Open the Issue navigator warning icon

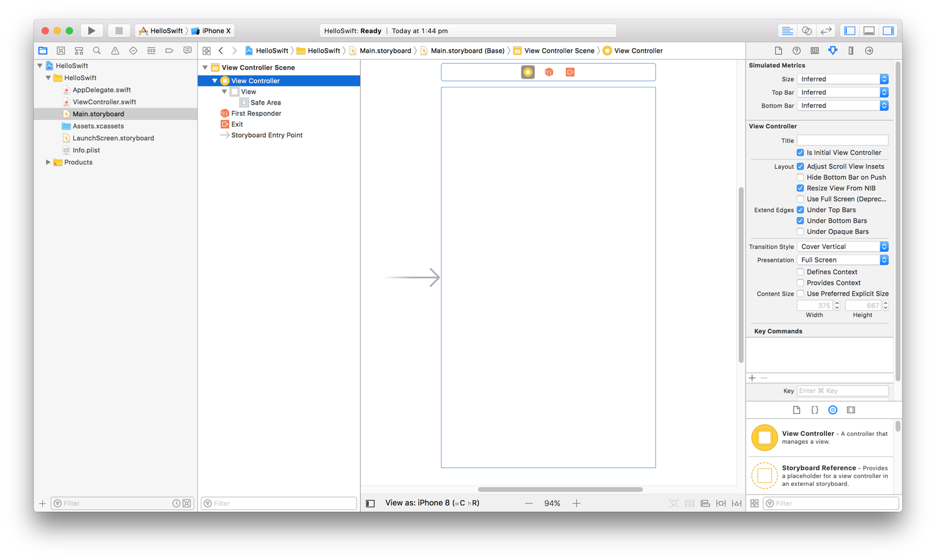115,51
